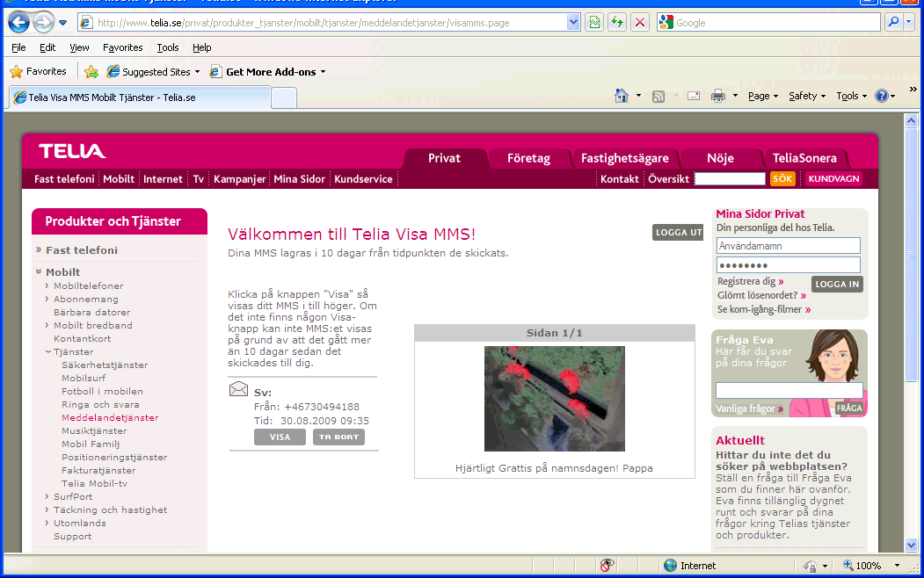Click the Favorites star button
The height and width of the screenshot is (578, 924).
coord(39,71)
